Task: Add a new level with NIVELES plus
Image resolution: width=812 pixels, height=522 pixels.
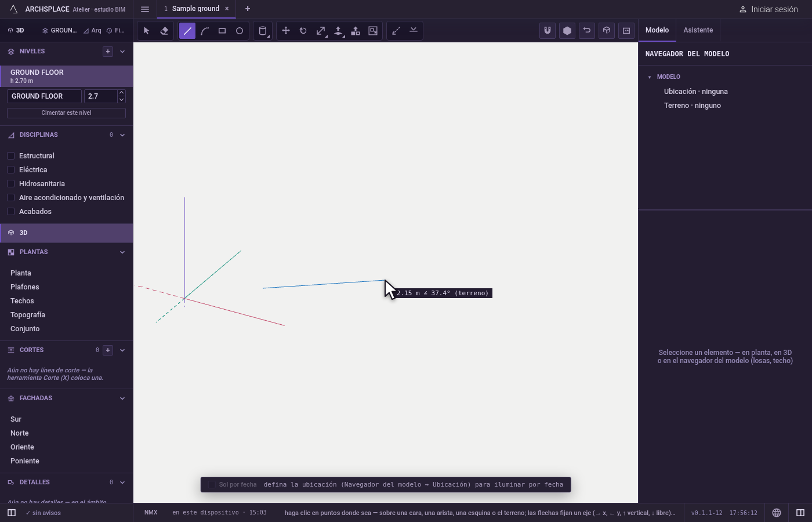Action: point(108,52)
